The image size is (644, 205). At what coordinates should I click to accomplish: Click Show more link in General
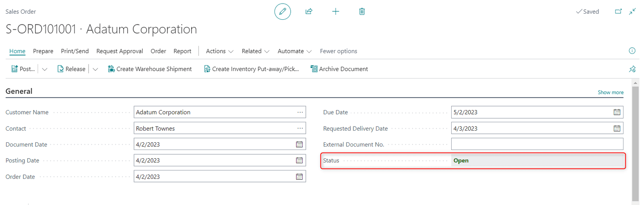point(610,92)
